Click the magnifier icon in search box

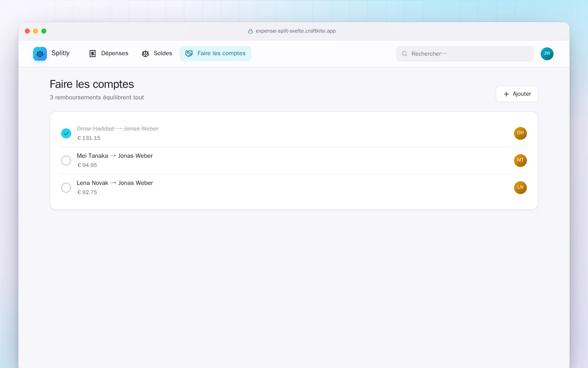(405, 54)
